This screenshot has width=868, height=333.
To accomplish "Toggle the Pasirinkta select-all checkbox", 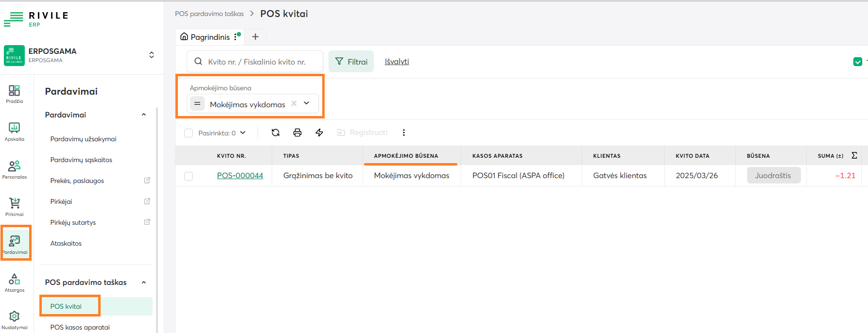I will pyautogui.click(x=189, y=133).
